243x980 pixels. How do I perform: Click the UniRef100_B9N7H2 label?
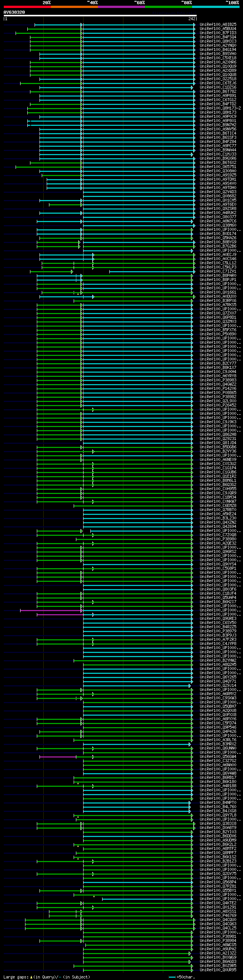218,125
